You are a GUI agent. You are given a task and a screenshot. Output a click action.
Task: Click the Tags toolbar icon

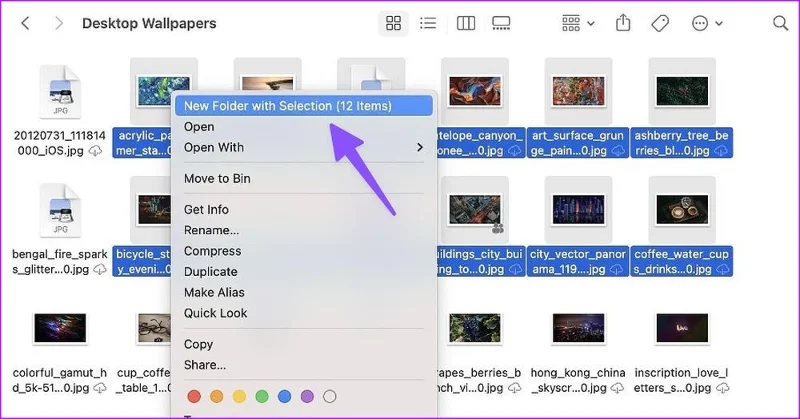coord(660,23)
